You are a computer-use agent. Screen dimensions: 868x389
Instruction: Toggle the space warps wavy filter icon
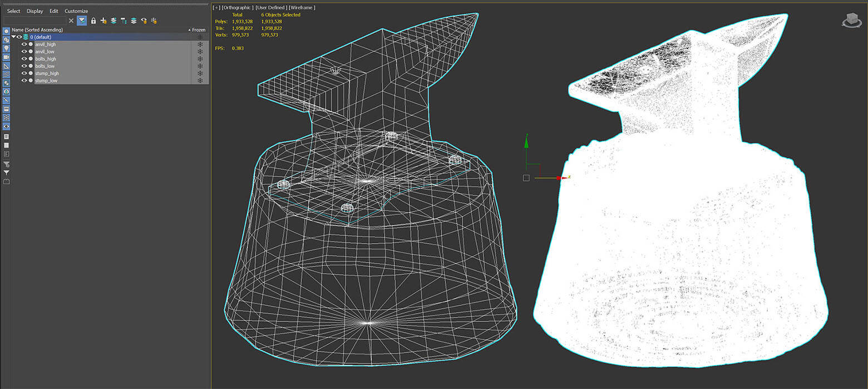(x=7, y=74)
